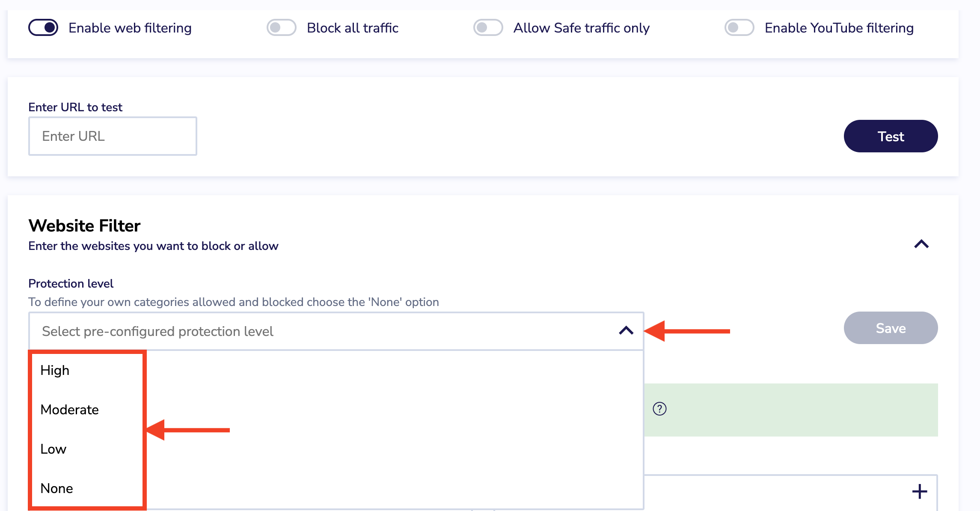
Task: Close the protection level dropdown chevron
Action: (x=626, y=331)
